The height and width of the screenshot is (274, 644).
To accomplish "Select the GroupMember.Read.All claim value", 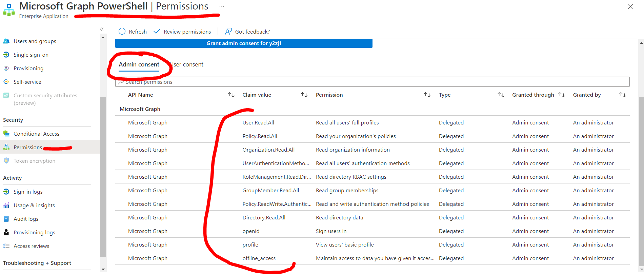I will click(x=270, y=190).
